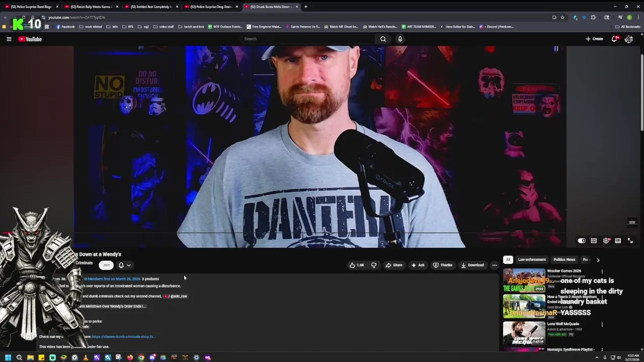Open File Explorer from the taskbar
644x362 pixels.
click(30, 357)
